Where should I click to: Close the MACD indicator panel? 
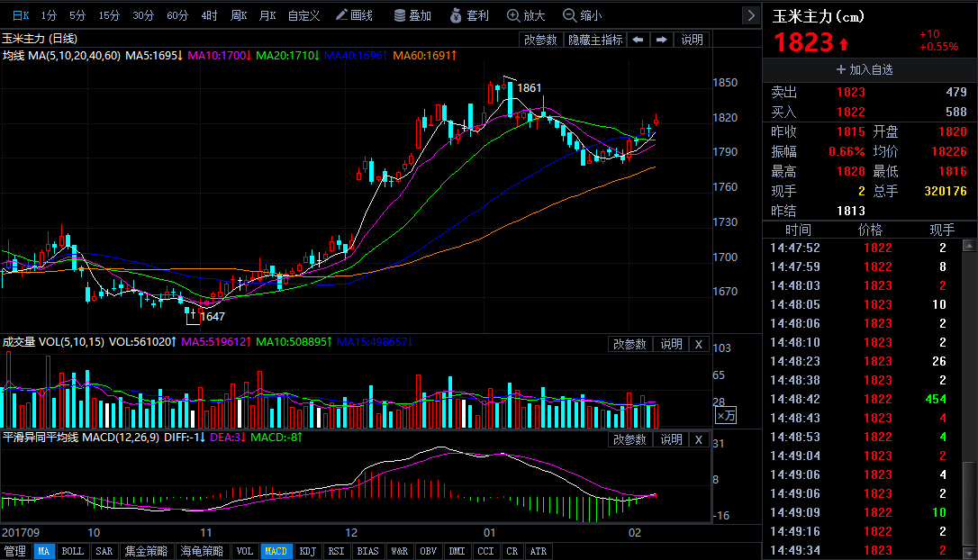(699, 439)
